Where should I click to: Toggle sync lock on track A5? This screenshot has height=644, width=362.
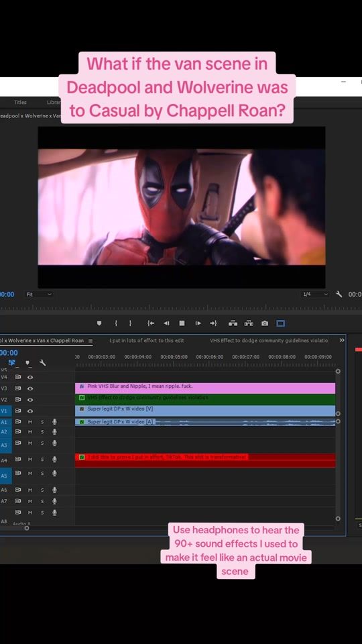(x=18, y=473)
